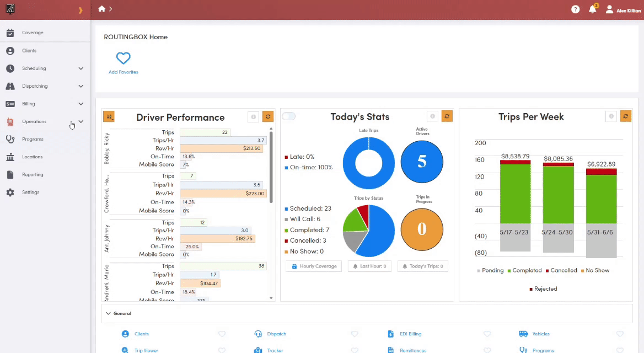Open notifications bell icon
This screenshot has height=353, width=644.
pyautogui.click(x=592, y=9)
